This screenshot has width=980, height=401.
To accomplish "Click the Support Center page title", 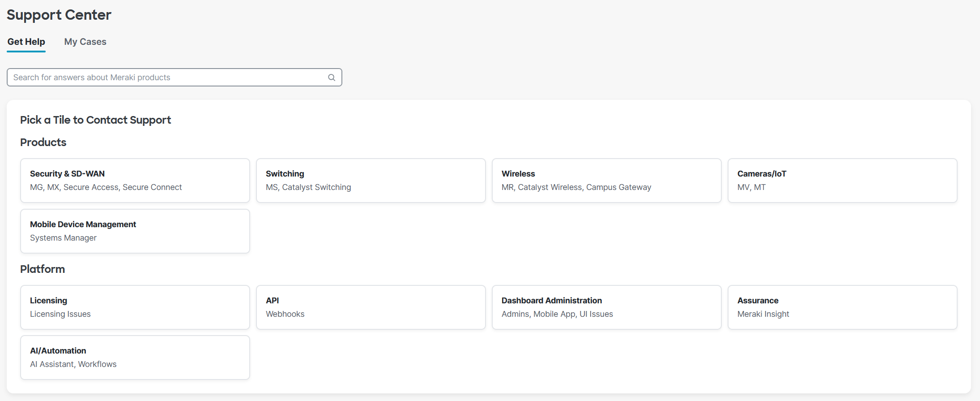I will point(59,15).
